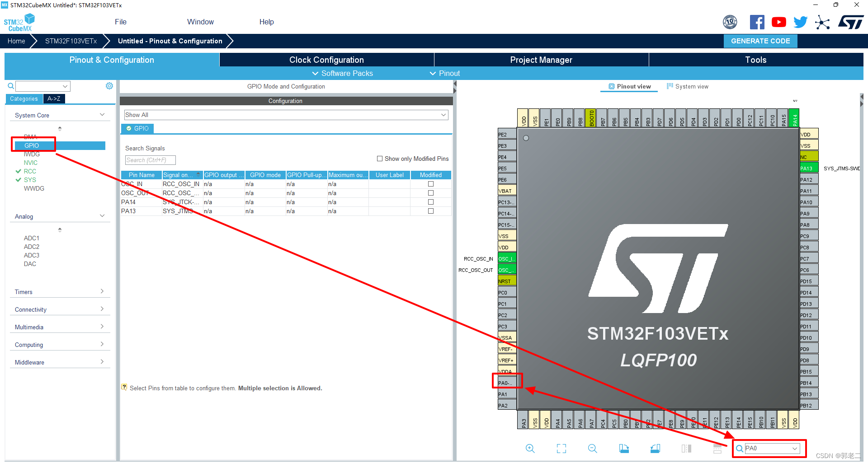Viewport: 868px width, 463px height.
Task: Select the GPIO configuration sub-tab
Action: coord(137,128)
